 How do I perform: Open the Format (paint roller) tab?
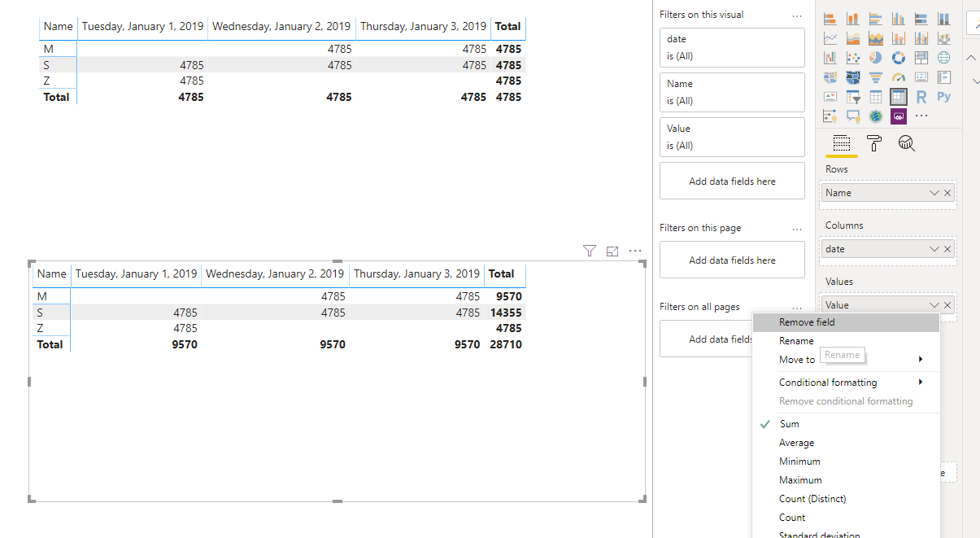(874, 143)
